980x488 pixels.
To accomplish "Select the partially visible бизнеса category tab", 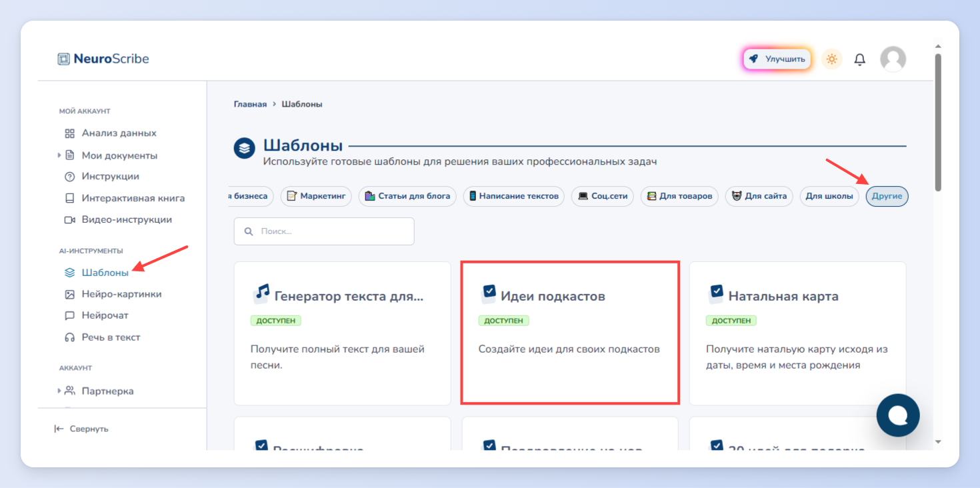I will [x=251, y=196].
